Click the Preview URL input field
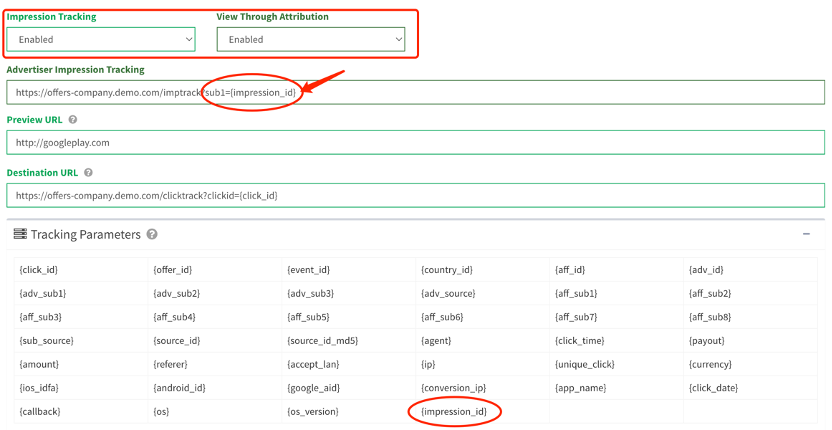This screenshot has width=832, height=430. click(415, 143)
